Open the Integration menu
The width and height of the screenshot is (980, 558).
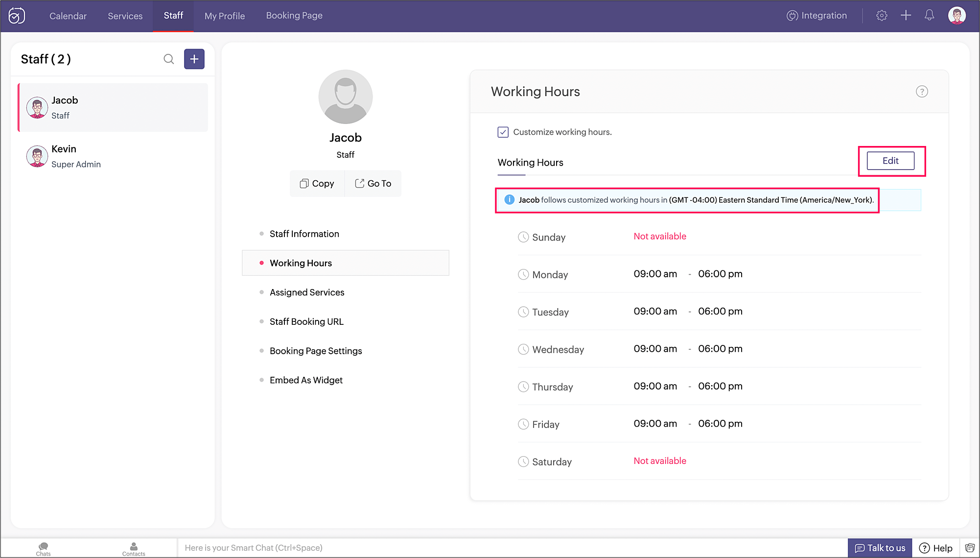point(817,16)
